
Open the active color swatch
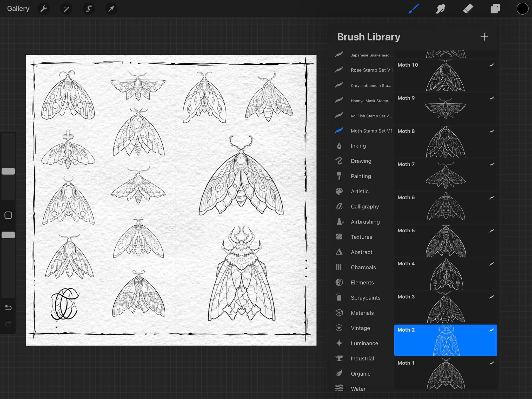coord(522,9)
